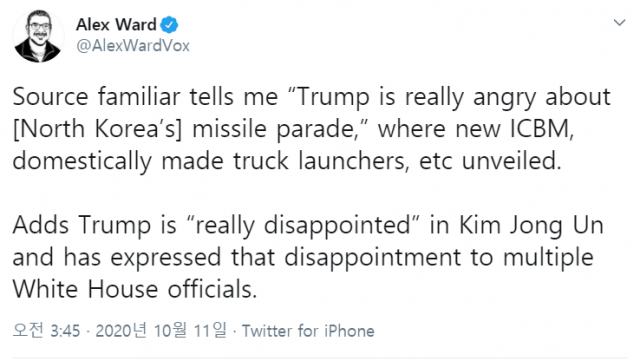Click the bracketed "[North Korea's]" text

(97, 129)
